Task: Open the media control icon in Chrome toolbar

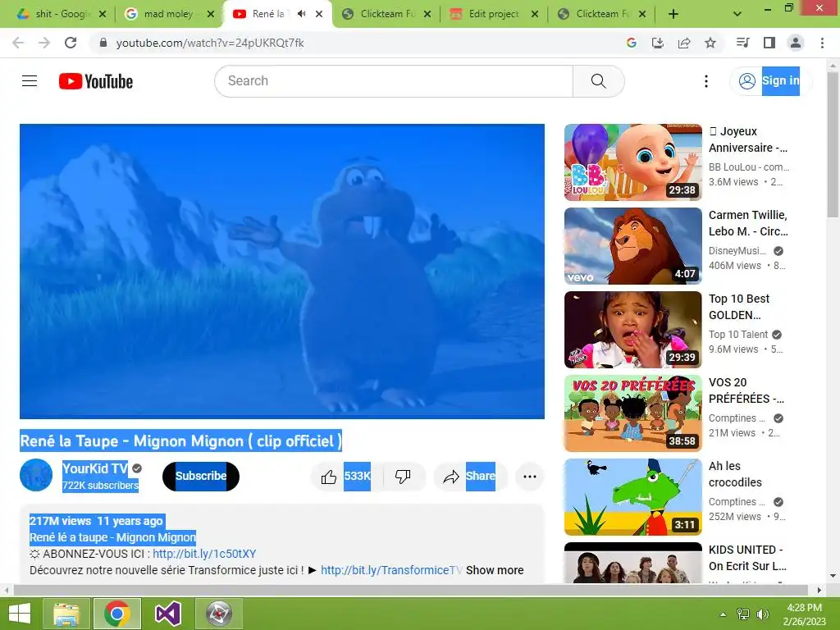Action: (742, 43)
